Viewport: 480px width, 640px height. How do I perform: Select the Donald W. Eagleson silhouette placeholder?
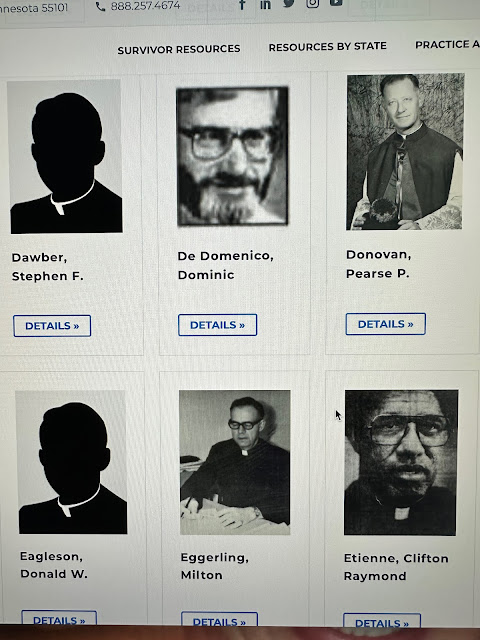pos(72,462)
